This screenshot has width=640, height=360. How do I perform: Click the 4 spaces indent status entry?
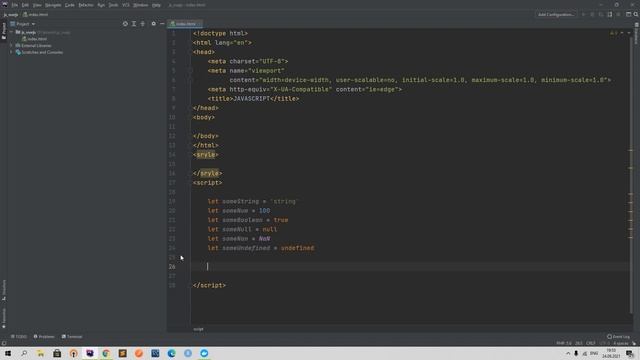[620, 343]
